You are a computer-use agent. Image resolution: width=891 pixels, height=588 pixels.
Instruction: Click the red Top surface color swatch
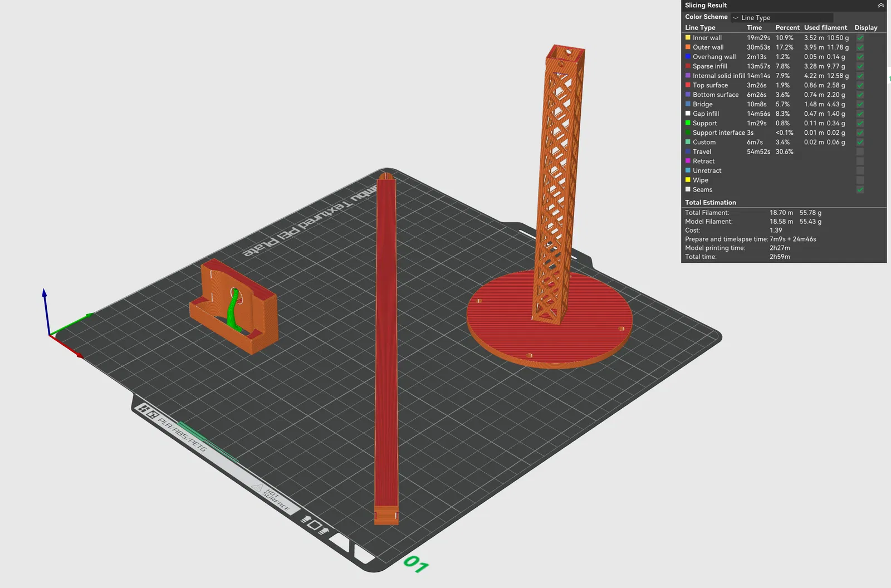[688, 85]
